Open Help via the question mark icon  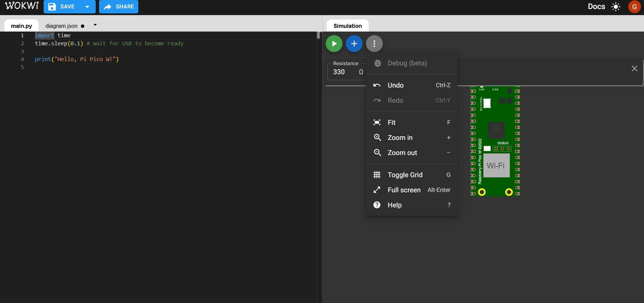[x=377, y=205]
